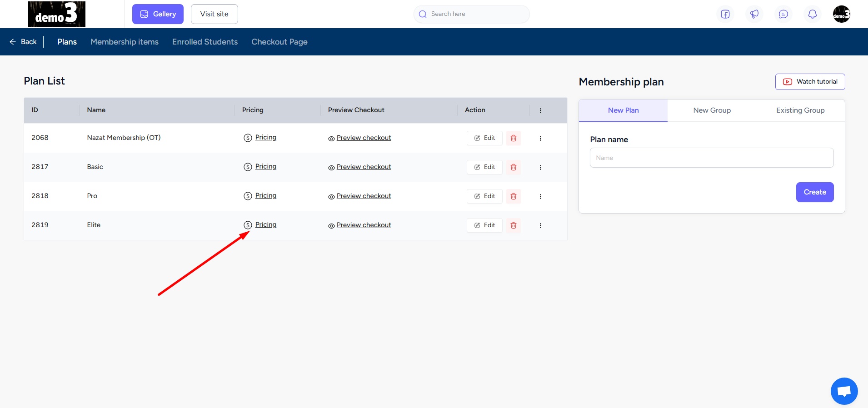Open Preview checkout for Elite plan
This screenshot has width=868, height=408.
click(364, 225)
